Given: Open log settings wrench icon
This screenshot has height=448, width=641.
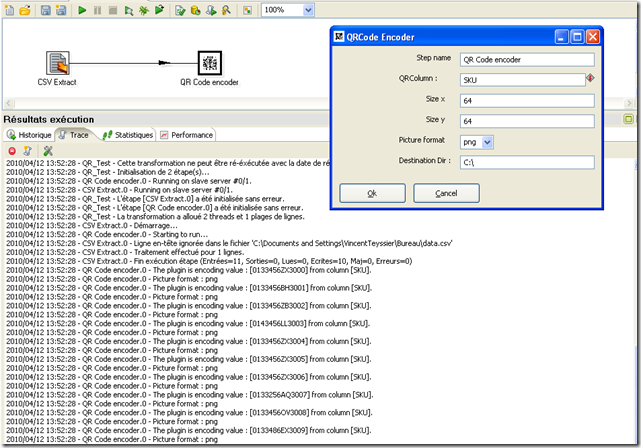Looking at the screenshot, I should (x=48, y=151).
